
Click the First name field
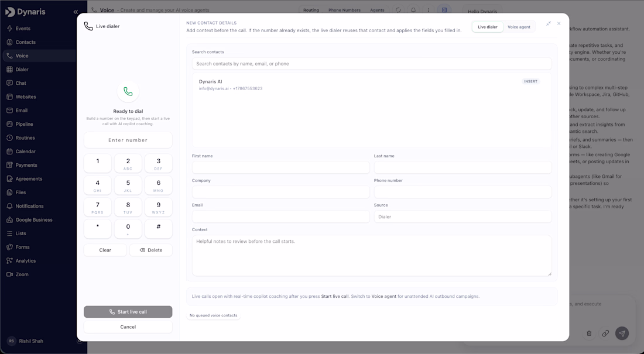point(281,167)
